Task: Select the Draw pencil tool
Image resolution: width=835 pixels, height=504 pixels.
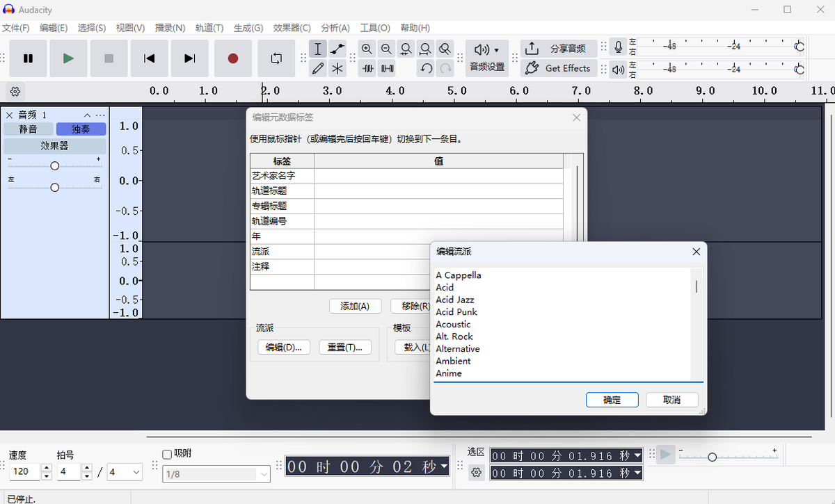Action: point(318,68)
